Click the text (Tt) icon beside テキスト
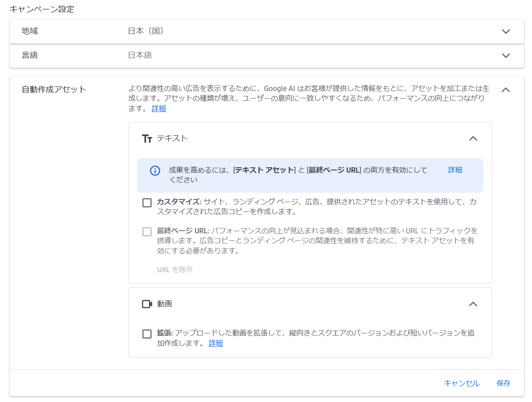This screenshot has width=532, height=402. [x=147, y=138]
